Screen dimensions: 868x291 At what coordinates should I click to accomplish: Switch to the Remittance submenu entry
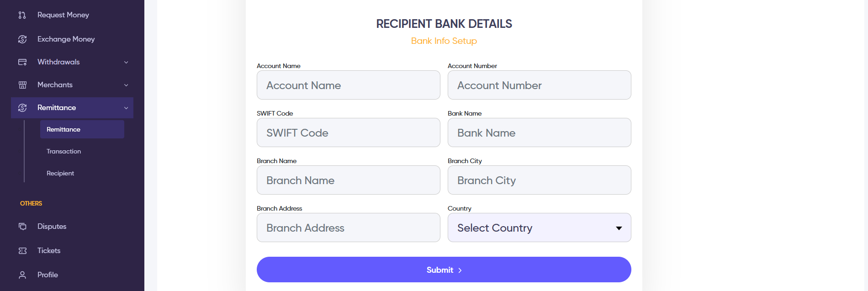64,129
